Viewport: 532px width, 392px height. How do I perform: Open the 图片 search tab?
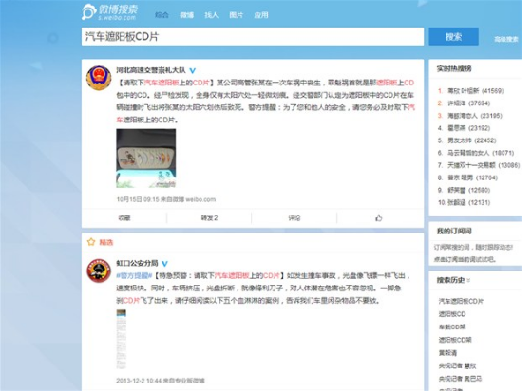tap(237, 15)
